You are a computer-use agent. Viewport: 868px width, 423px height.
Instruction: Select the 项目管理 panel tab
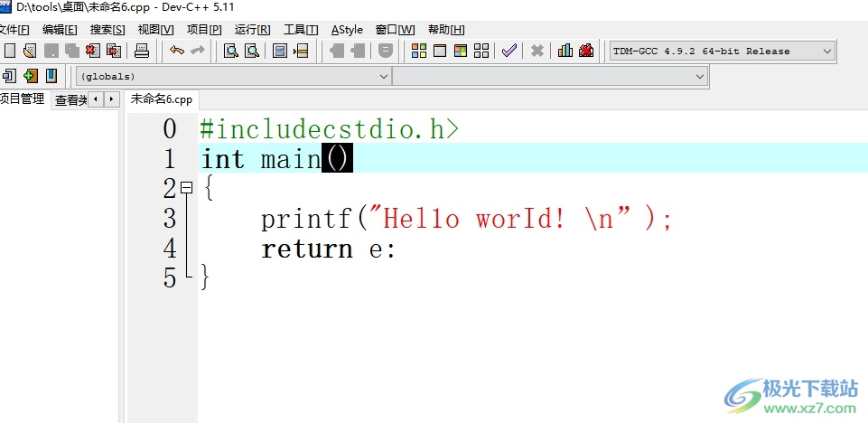click(x=23, y=99)
